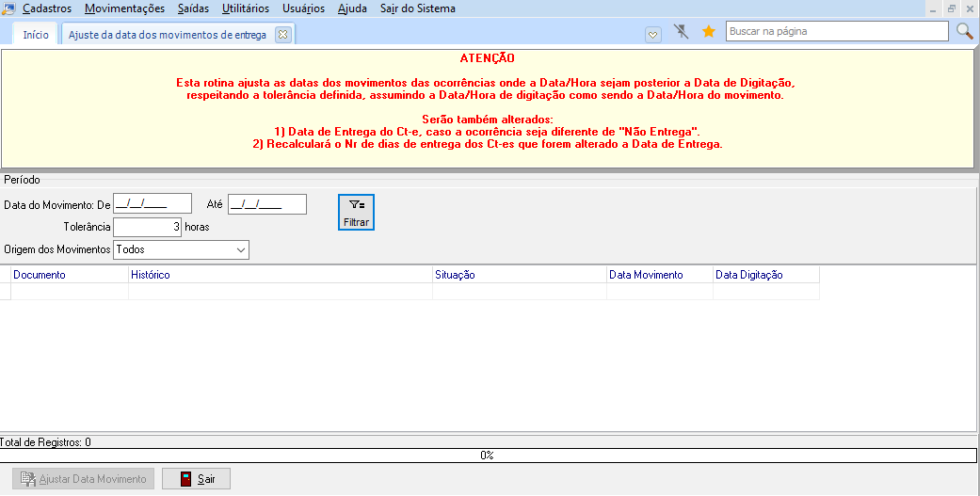The width and height of the screenshot is (980, 496).
Task: Click the 0% progress bar
Action: click(488, 456)
